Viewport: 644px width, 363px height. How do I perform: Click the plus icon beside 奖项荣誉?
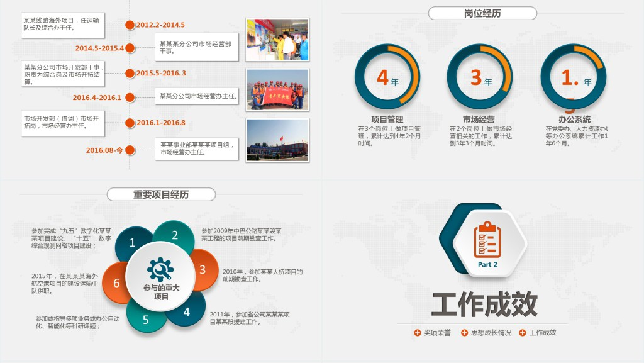pyautogui.click(x=418, y=333)
